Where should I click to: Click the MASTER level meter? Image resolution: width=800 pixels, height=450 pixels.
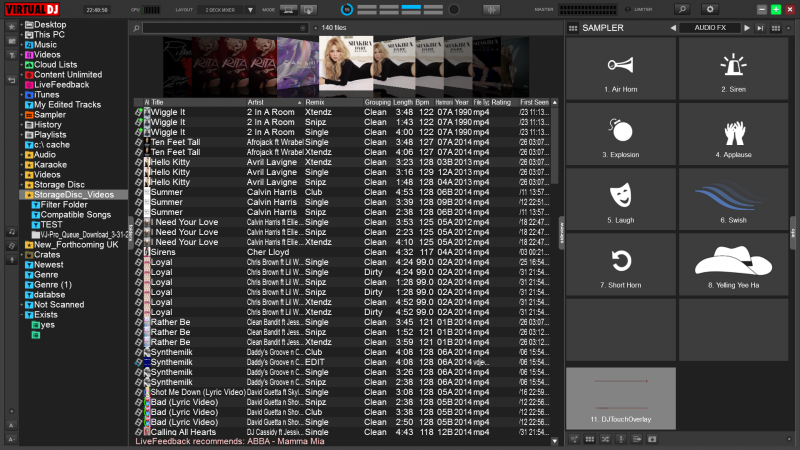point(587,10)
